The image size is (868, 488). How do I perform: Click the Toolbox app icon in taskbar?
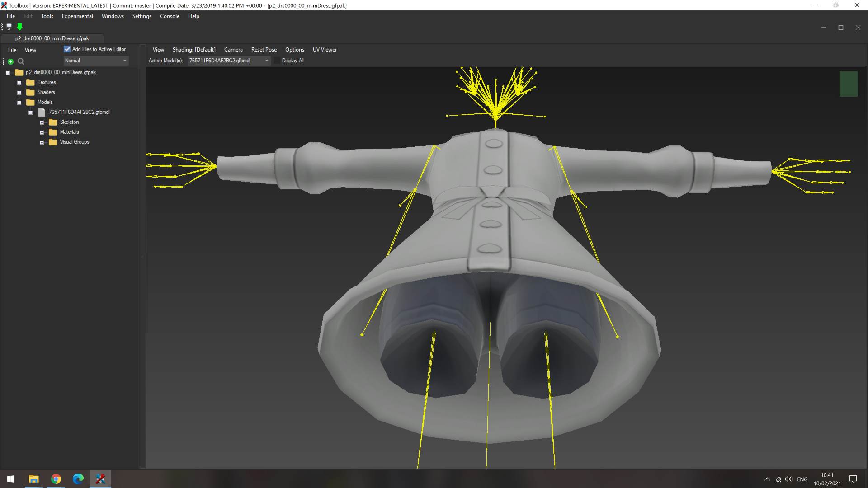[x=100, y=479]
